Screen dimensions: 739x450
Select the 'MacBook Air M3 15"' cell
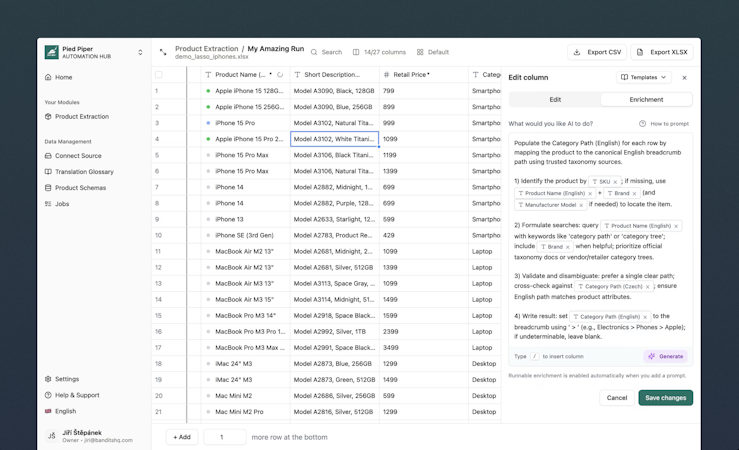(245, 299)
